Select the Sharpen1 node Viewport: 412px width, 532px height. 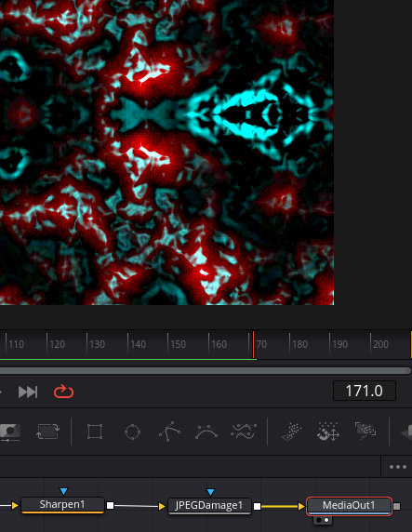click(62, 505)
